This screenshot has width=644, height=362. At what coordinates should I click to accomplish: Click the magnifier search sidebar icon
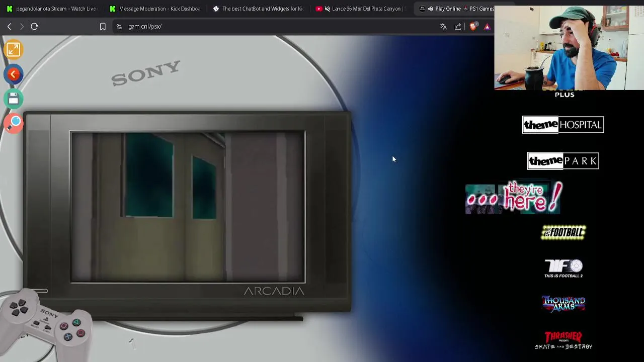coord(14,123)
